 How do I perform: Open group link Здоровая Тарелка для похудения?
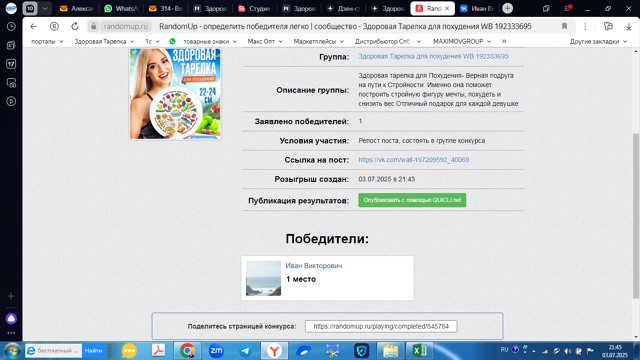(x=433, y=56)
